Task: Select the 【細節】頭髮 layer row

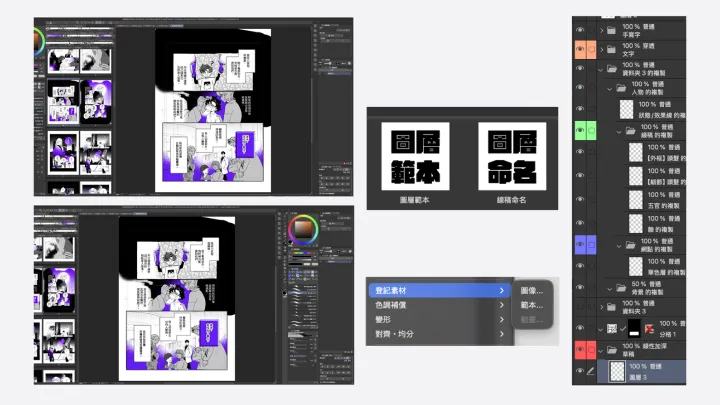Action: pyautogui.click(x=657, y=176)
